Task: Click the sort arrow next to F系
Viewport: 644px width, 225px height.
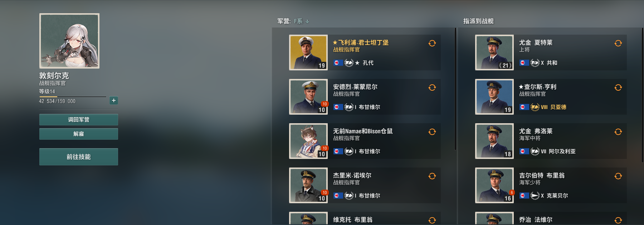Action: pyautogui.click(x=307, y=21)
